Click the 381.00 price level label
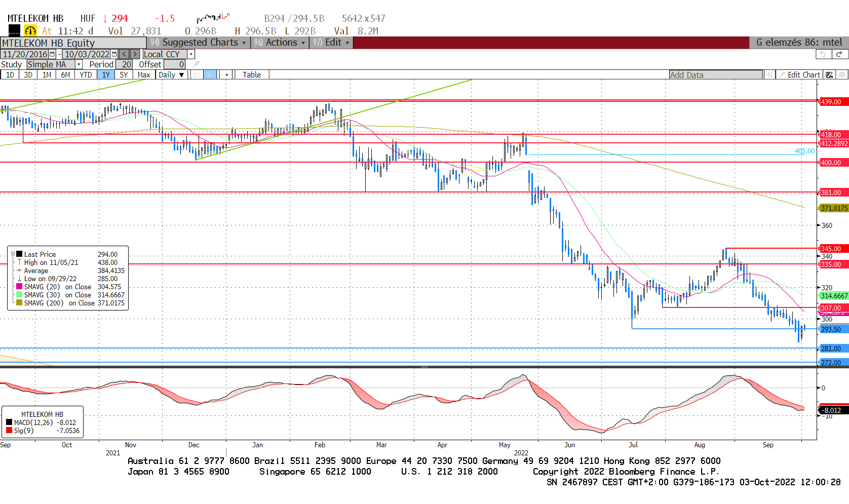The image size is (849, 504). pyautogui.click(x=833, y=192)
